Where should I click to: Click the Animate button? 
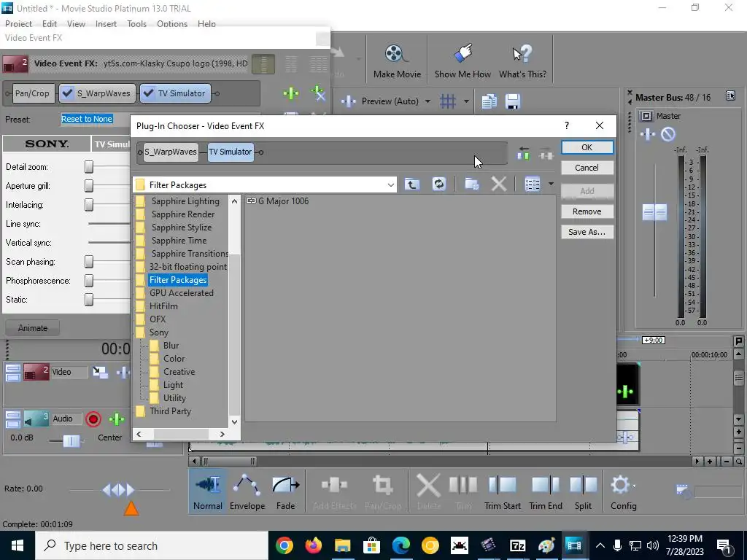(x=32, y=328)
